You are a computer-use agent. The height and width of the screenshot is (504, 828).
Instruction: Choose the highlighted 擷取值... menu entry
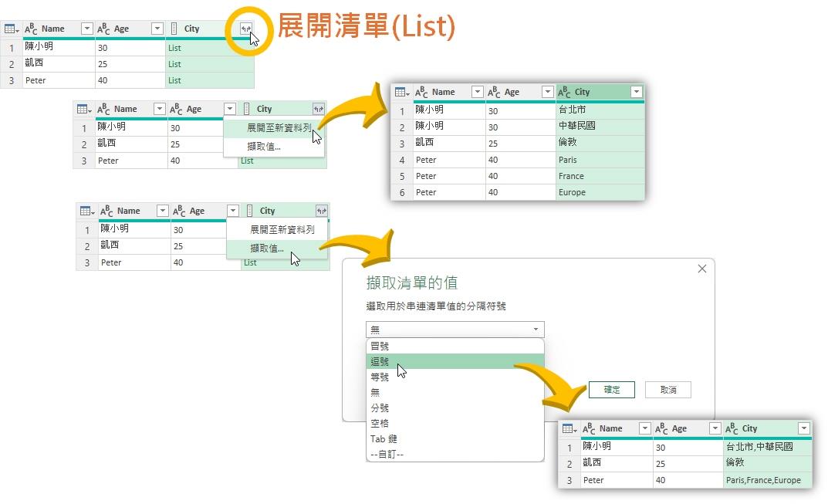coord(266,249)
